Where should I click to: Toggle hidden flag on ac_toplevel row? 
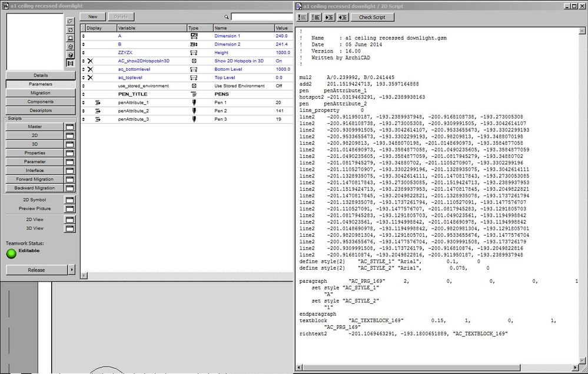(x=90, y=78)
